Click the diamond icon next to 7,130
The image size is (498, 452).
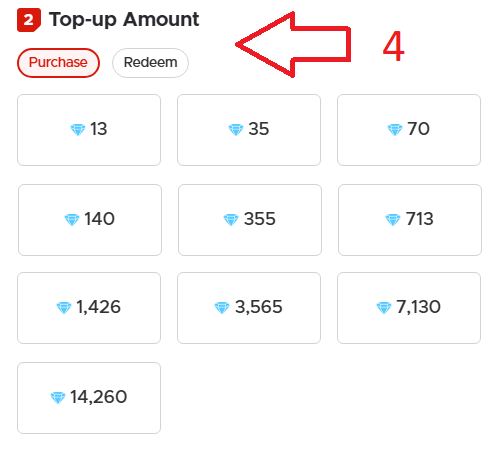tap(384, 308)
